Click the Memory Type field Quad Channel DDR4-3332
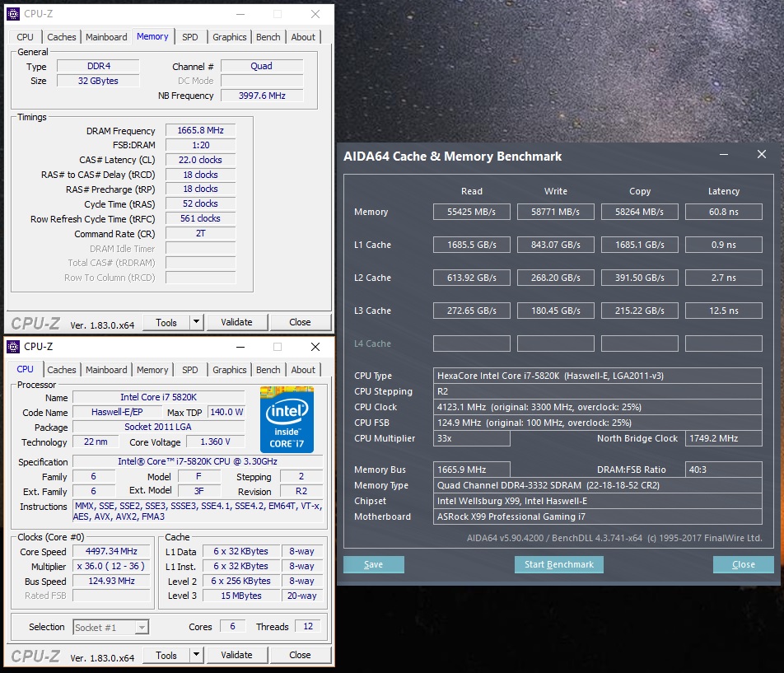 click(x=598, y=485)
